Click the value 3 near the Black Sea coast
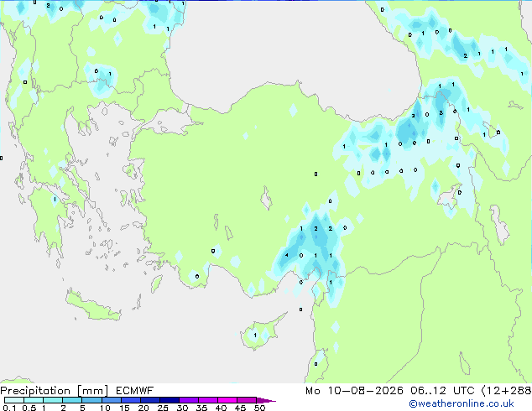Viewport: 532px width, 411px height. [441, 113]
